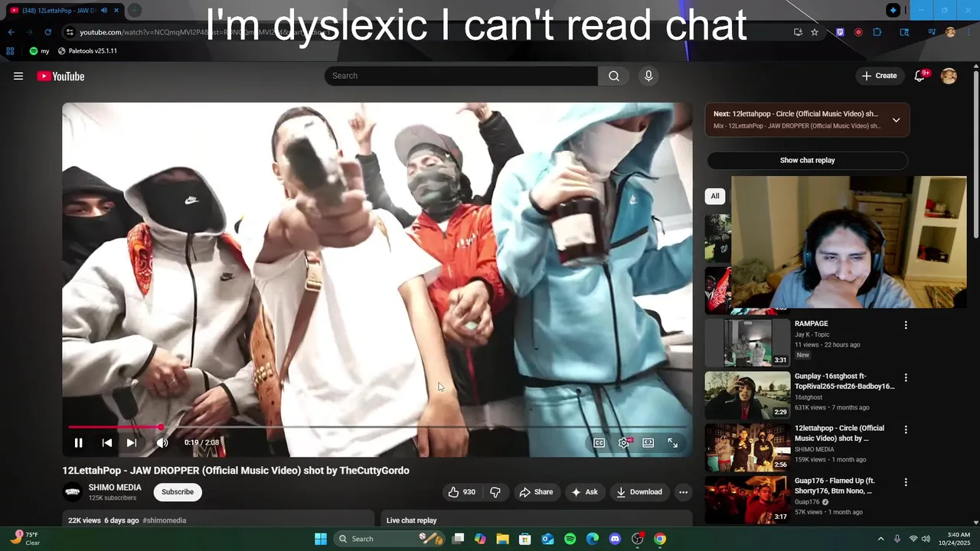Go back in browser history
Viewport: 980px width, 551px height.
[x=11, y=32]
